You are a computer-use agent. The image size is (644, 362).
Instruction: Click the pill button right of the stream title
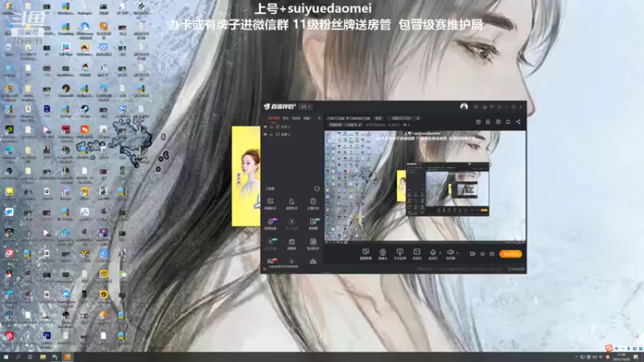coord(378,118)
